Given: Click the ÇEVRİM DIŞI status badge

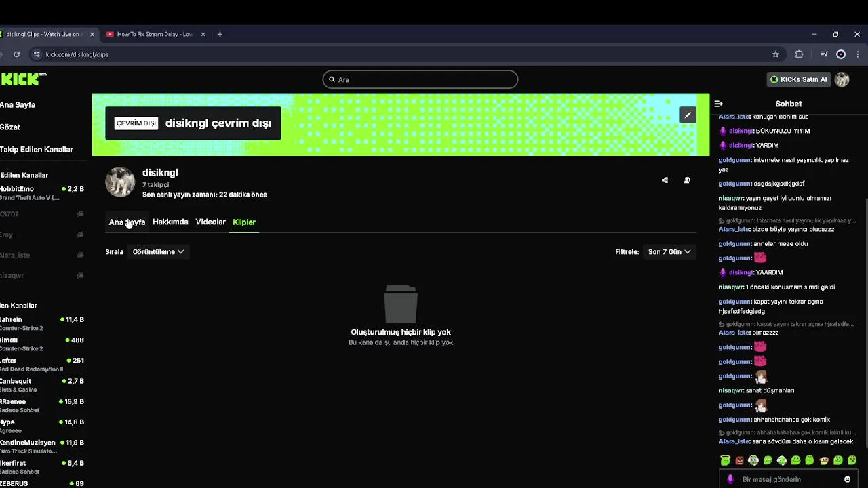Looking at the screenshot, I should pos(136,123).
